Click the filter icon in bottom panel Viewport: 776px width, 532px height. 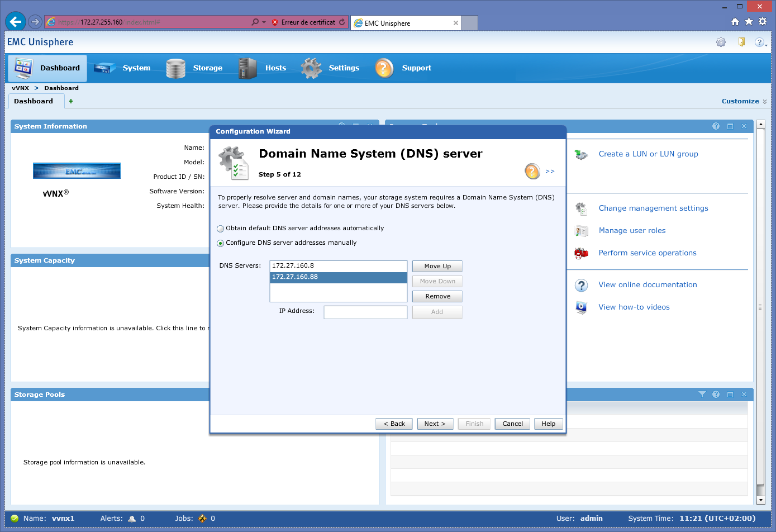point(702,395)
